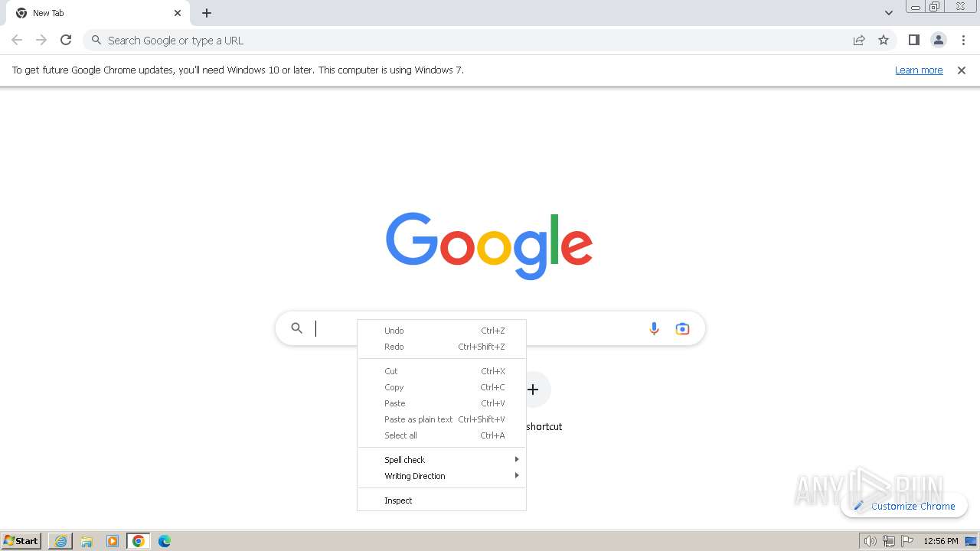Open the Learn more link
Screen dimensions: 980x551
coord(919,70)
